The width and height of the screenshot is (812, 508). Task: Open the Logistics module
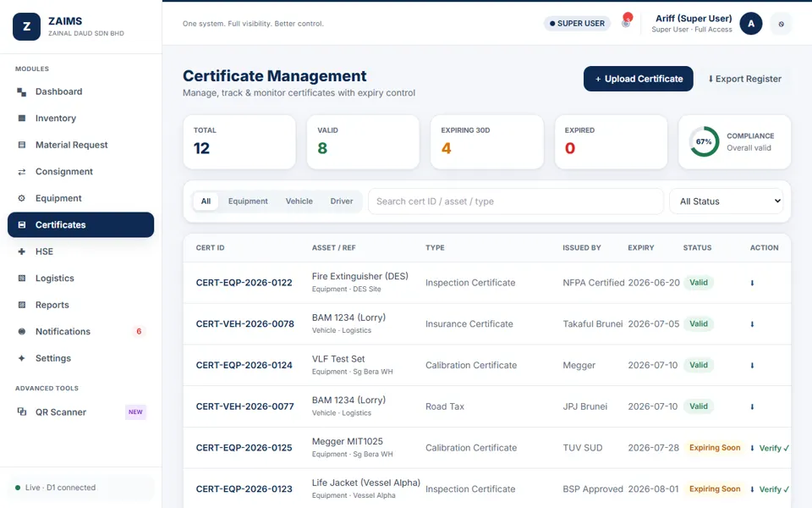click(x=81, y=279)
